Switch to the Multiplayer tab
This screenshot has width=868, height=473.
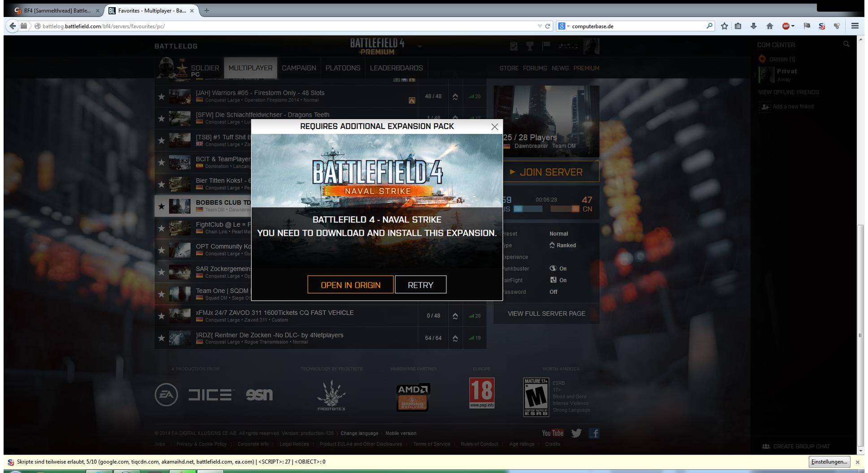coord(250,68)
